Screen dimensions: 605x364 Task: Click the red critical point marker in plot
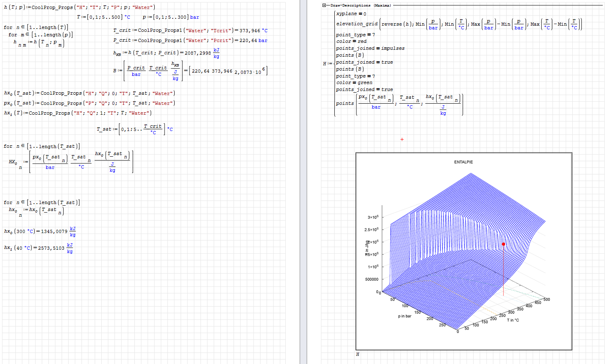(x=503, y=244)
